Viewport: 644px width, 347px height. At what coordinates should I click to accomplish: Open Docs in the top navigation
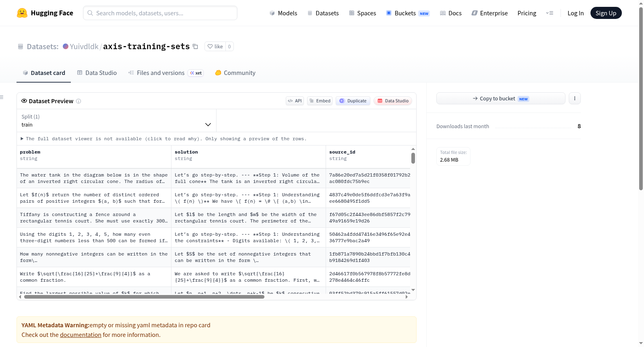coord(451,13)
